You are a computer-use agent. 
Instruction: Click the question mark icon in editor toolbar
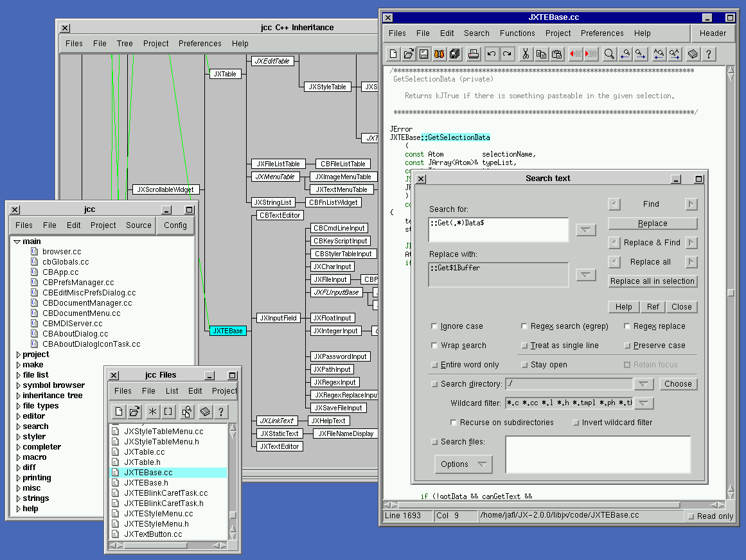click(x=709, y=54)
